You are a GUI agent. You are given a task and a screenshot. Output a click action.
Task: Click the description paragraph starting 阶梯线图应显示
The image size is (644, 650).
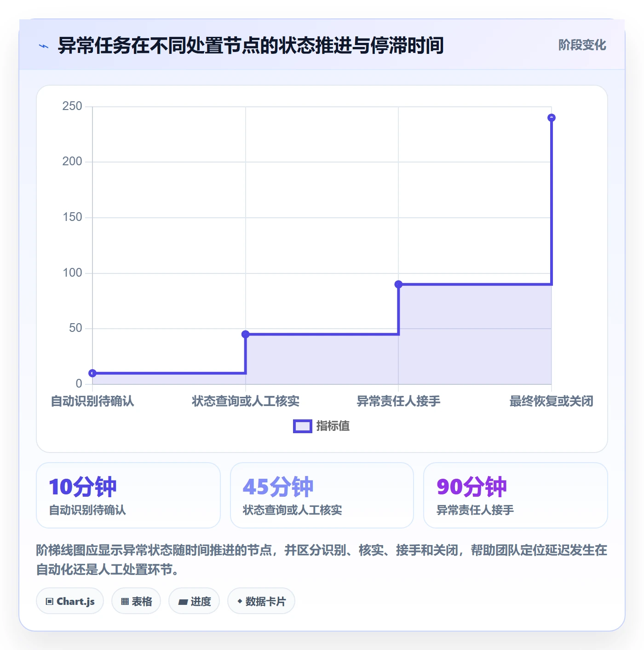(x=322, y=560)
